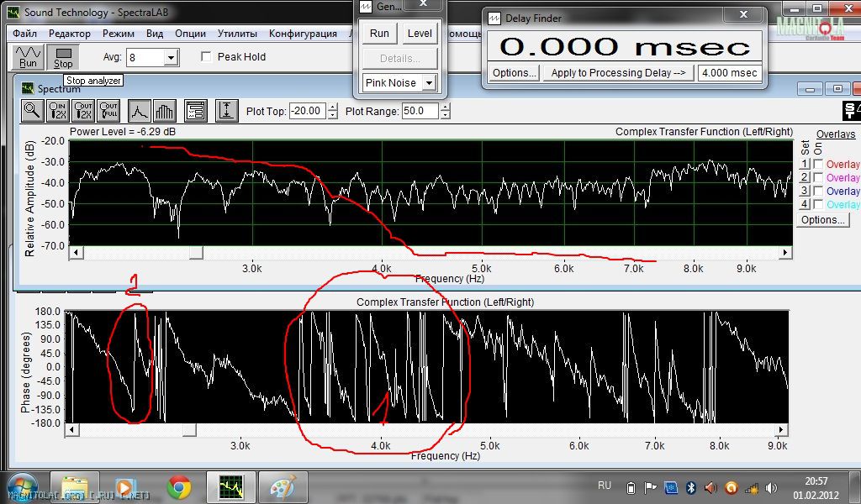Open the Утилиты menu
Viewport: 861px width, 504px height.
coord(237,34)
